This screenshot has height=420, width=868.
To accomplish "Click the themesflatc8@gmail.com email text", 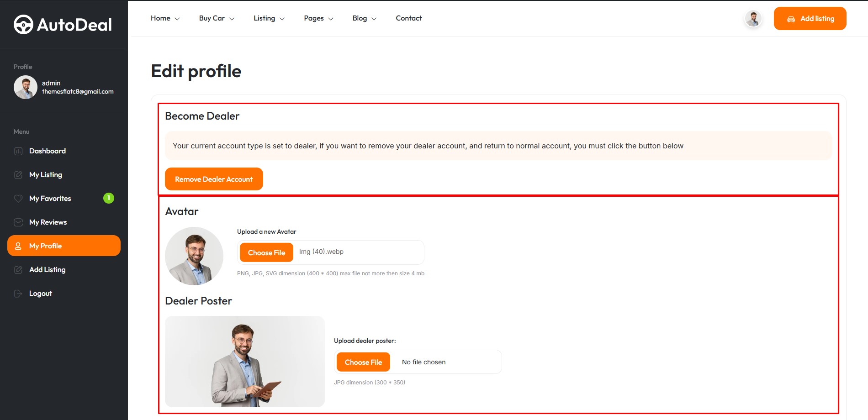I will click(78, 92).
